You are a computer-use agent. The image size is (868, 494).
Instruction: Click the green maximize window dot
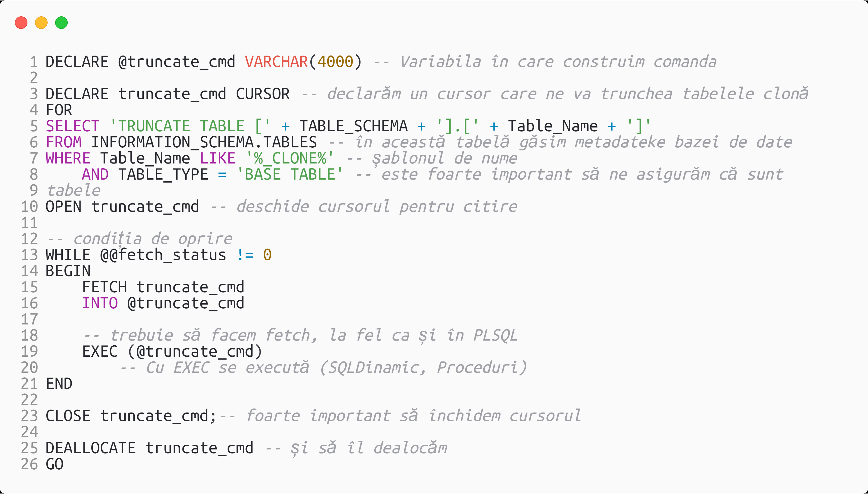(61, 23)
